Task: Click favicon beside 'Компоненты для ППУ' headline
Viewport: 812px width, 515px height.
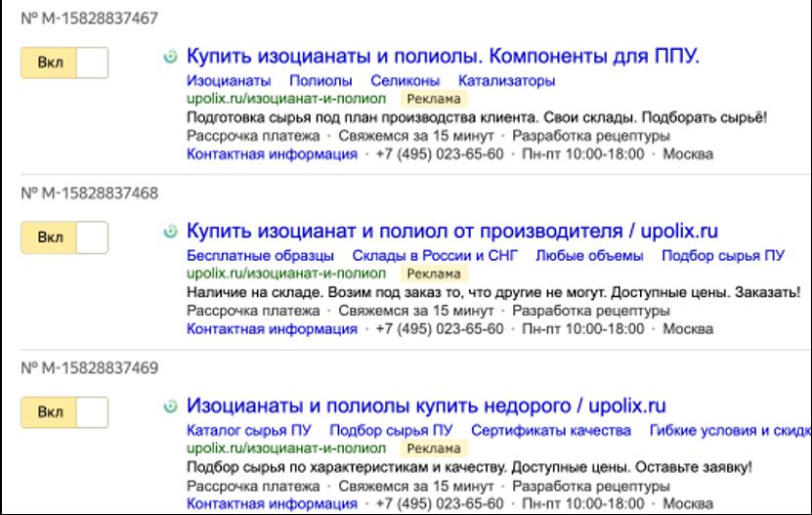Action: point(170,56)
